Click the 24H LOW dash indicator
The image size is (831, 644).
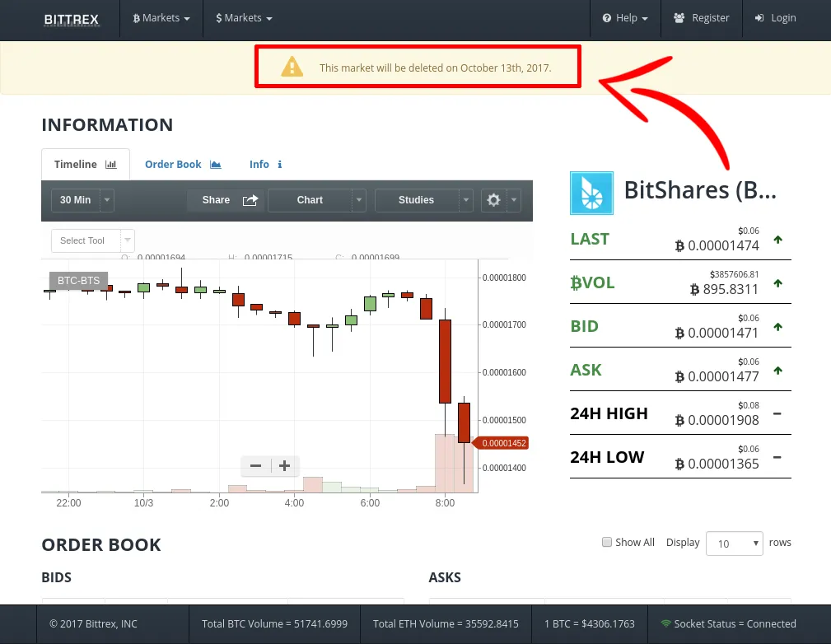777,457
